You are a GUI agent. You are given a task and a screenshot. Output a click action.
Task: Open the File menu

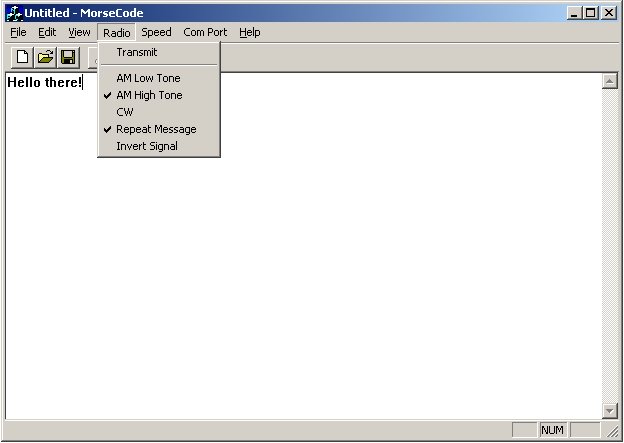pos(18,32)
